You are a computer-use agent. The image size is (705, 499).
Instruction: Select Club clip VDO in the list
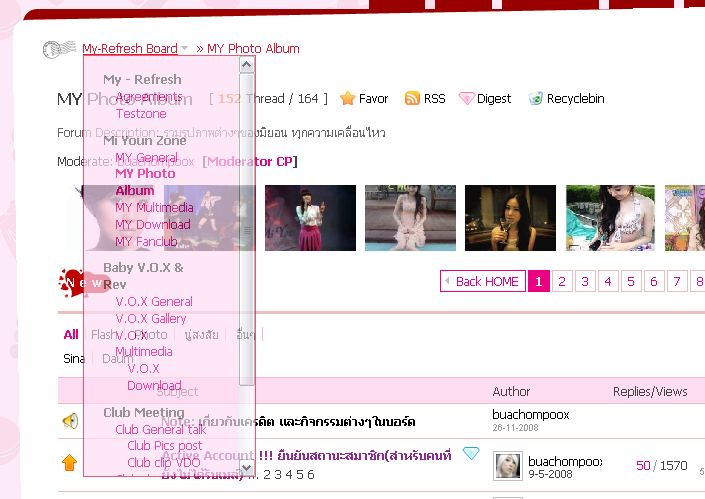pos(164,463)
